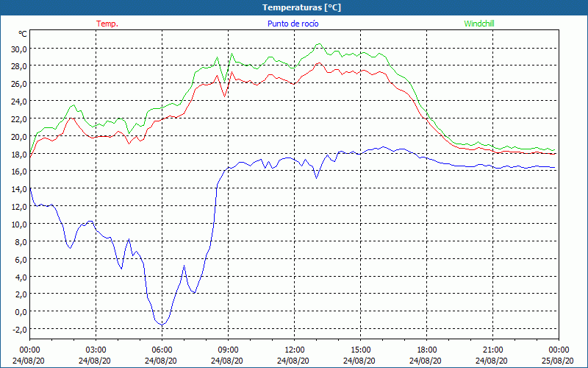
Task: Click the 12,0 y-axis value
Action: pos(18,207)
